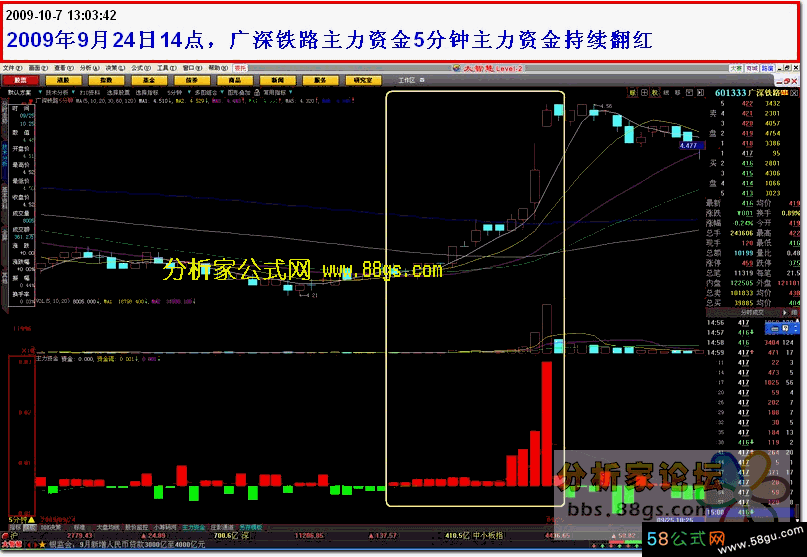This screenshot has height=557, width=807.
Task: Switch to the 主力资金 bottom tab
Action: (x=194, y=527)
